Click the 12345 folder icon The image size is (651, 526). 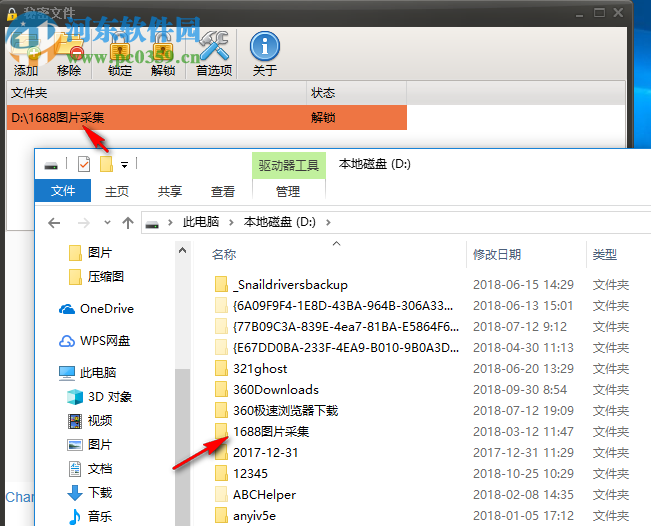pos(221,474)
